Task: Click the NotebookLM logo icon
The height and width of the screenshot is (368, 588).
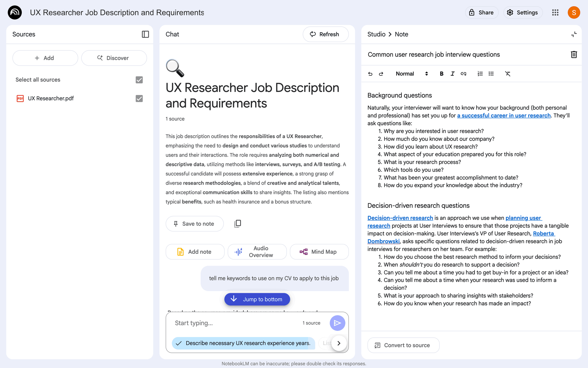Action: coord(15,13)
